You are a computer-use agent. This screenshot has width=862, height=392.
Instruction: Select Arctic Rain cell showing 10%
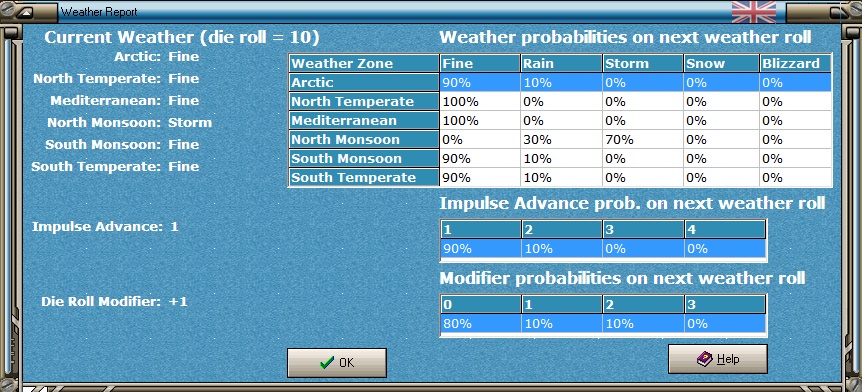pos(561,82)
